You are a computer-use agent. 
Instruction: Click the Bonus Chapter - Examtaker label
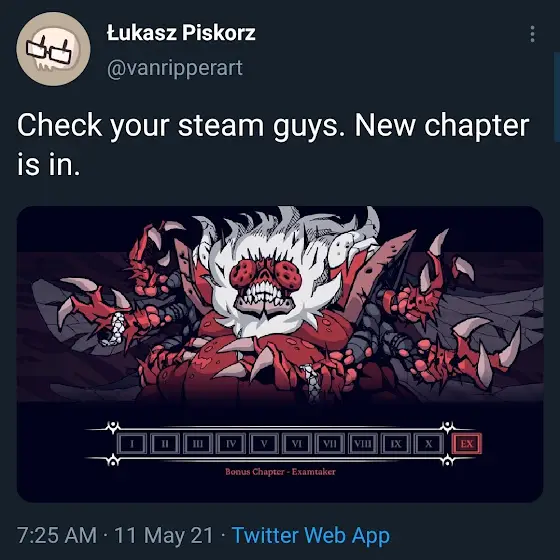click(x=280, y=472)
